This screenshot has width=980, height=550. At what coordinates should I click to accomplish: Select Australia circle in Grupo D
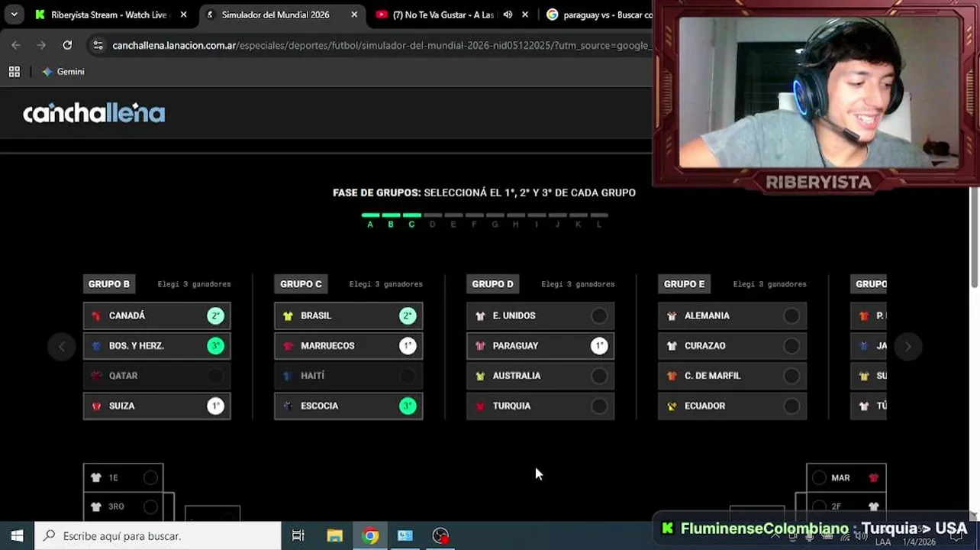click(x=599, y=376)
